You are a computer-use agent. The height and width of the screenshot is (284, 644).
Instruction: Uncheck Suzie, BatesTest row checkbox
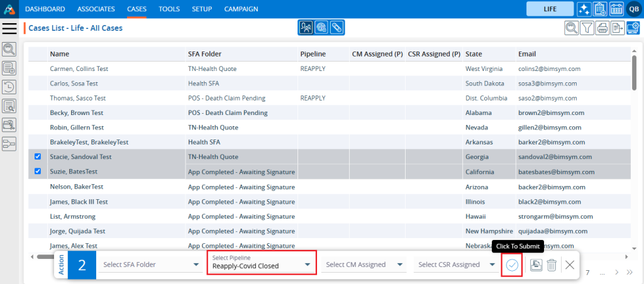click(37, 171)
